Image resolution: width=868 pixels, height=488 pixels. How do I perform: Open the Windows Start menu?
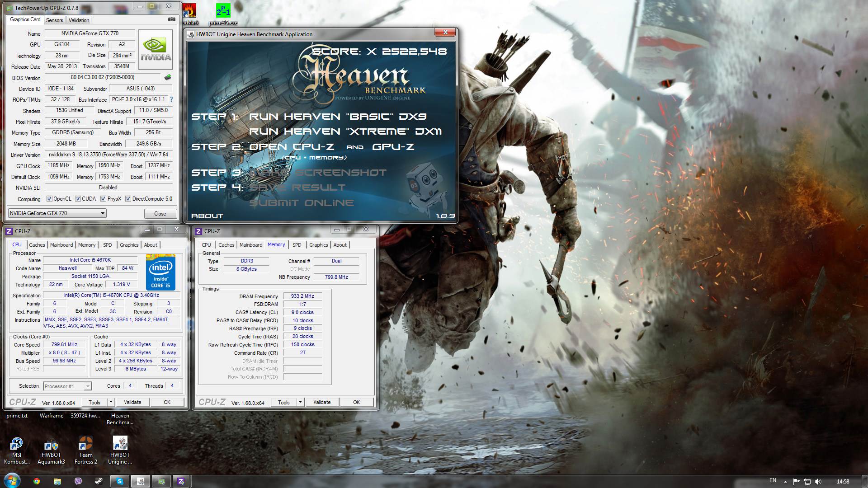click(x=12, y=481)
